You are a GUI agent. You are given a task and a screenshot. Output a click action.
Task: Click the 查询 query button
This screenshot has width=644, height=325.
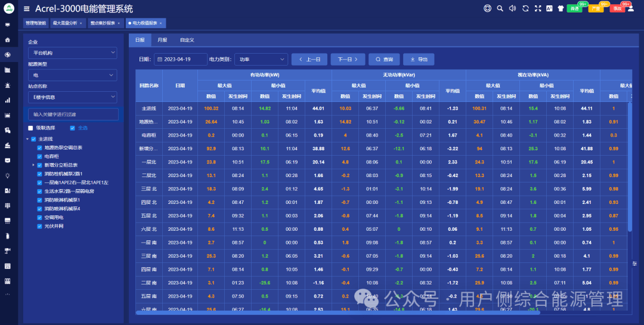tap(384, 59)
